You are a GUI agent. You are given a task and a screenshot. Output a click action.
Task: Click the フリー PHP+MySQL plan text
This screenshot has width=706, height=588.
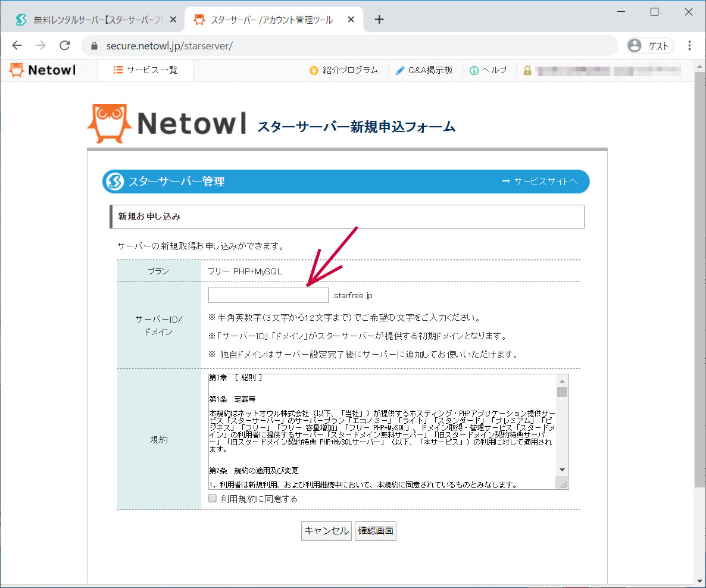(245, 271)
